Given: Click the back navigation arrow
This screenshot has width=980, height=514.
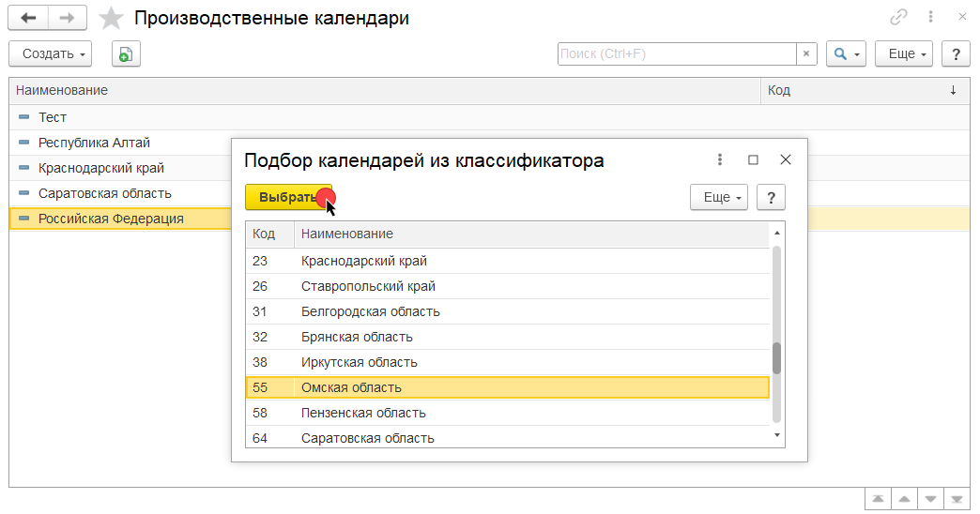Looking at the screenshot, I should click(27, 18).
